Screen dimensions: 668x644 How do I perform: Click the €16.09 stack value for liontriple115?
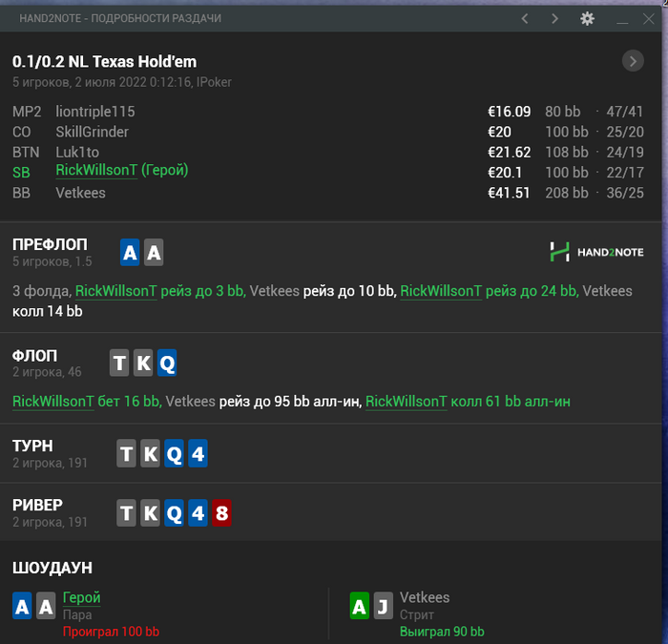pos(509,112)
